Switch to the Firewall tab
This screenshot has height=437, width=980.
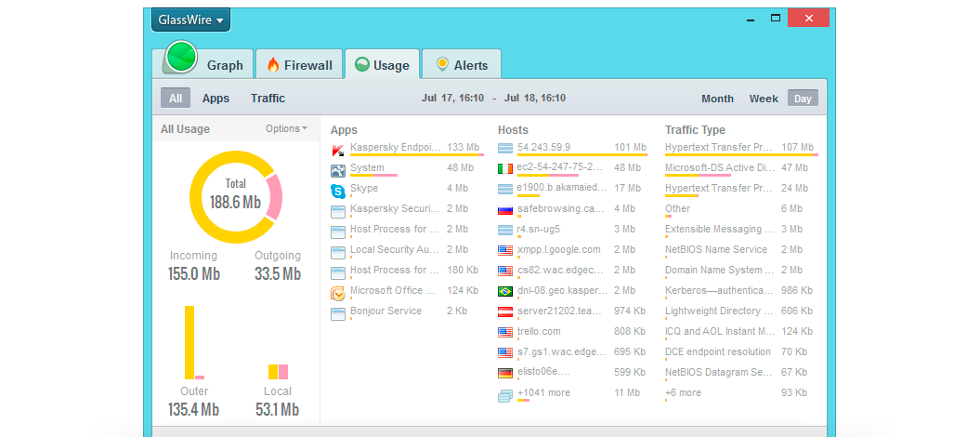coord(300,65)
